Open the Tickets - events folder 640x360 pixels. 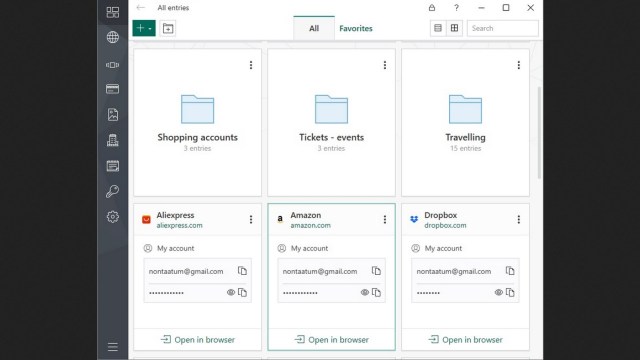[x=331, y=122]
